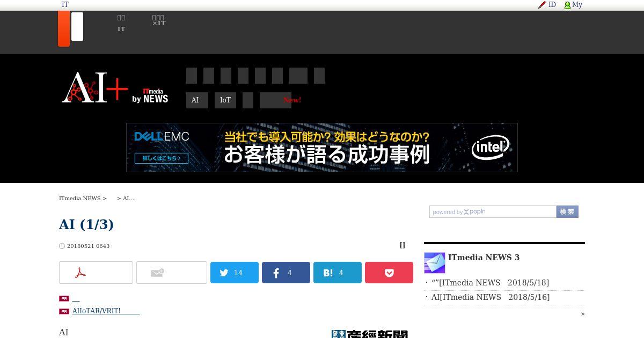Select the IoT category tab
644x338 pixels.
225,100
